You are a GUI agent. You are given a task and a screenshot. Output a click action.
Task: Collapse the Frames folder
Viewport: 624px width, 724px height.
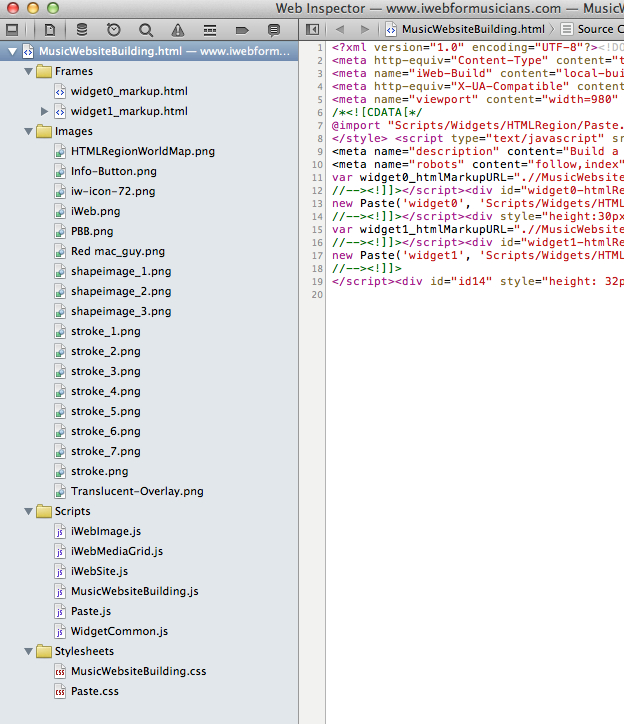pos(29,71)
